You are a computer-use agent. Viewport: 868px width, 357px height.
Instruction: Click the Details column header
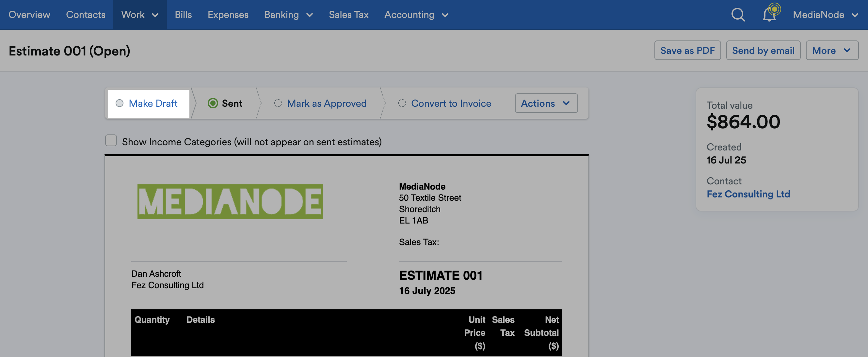coord(201,319)
